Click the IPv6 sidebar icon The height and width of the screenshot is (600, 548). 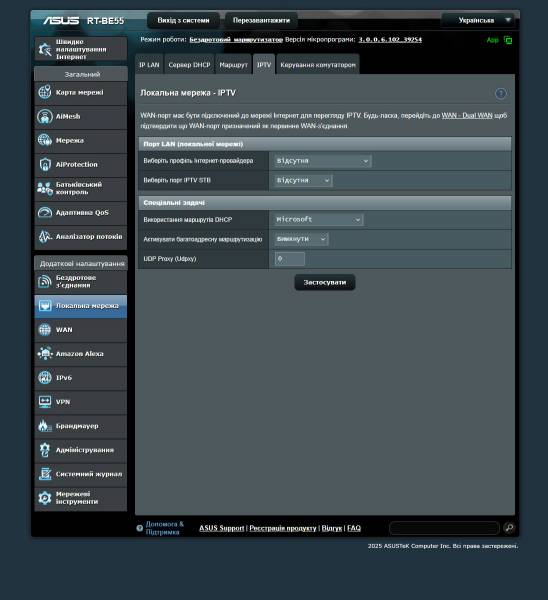tap(45, 378)
